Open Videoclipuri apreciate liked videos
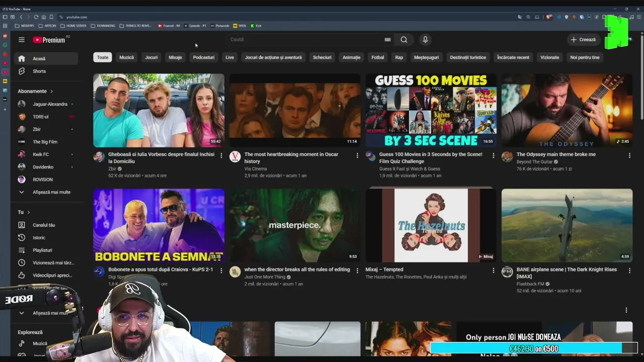 pos(46,275)
